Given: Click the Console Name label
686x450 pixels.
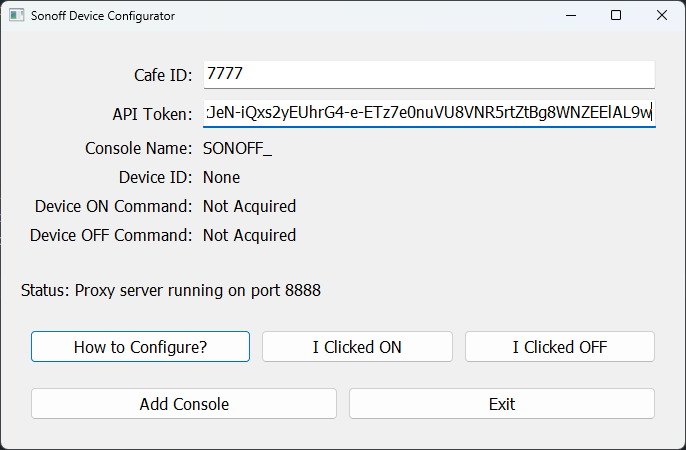Looking at the screenshot, I should (138, 148).
